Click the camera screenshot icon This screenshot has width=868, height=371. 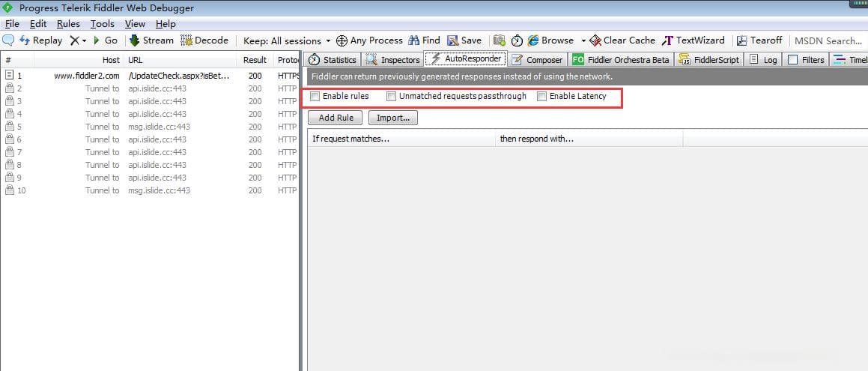500,40
